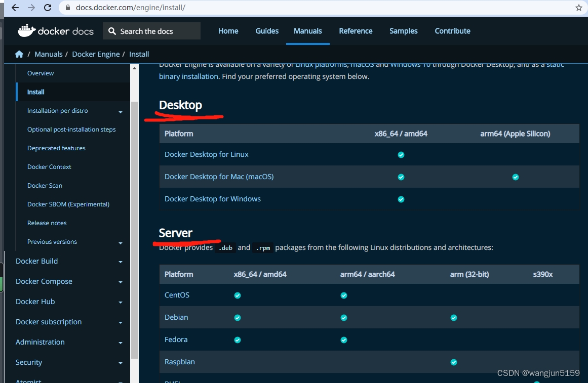Image resolution: width=588 pixels, height=383 pixels.
Task: Click the home icon in breadcrumb
Action: (x=19, y=54)
